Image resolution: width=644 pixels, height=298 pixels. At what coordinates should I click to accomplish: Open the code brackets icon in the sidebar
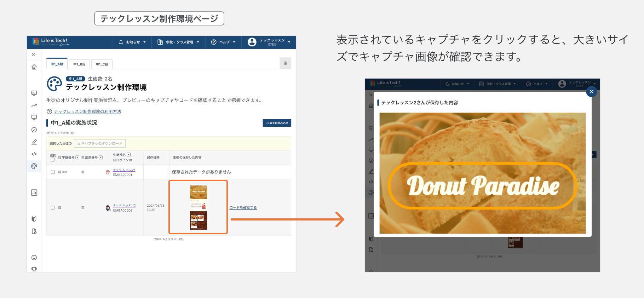[34, 154]
